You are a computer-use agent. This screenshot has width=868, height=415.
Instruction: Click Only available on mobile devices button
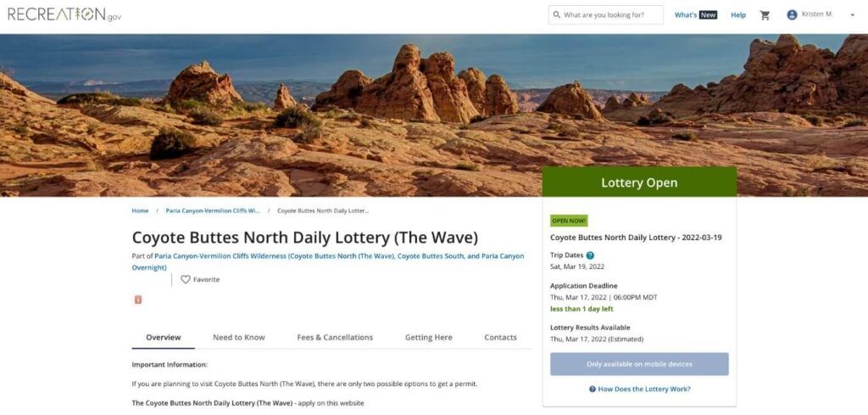pyautogui.click(x=639, y=364)
